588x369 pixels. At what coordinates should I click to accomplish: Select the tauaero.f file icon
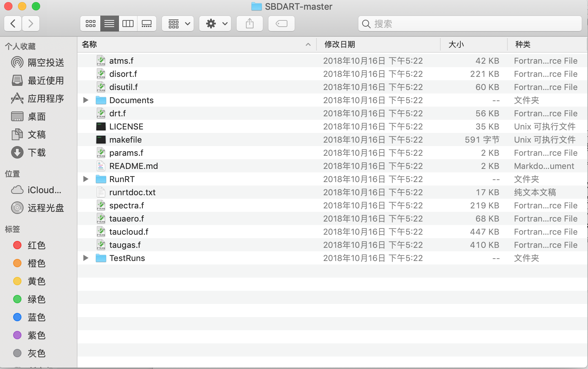click(x=101, y=218)
